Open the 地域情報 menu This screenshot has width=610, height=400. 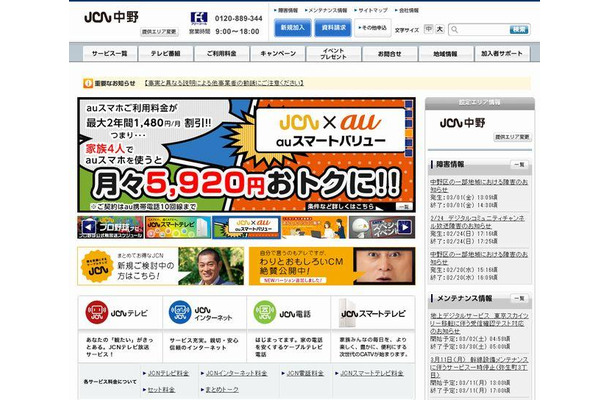pos(446,54)
